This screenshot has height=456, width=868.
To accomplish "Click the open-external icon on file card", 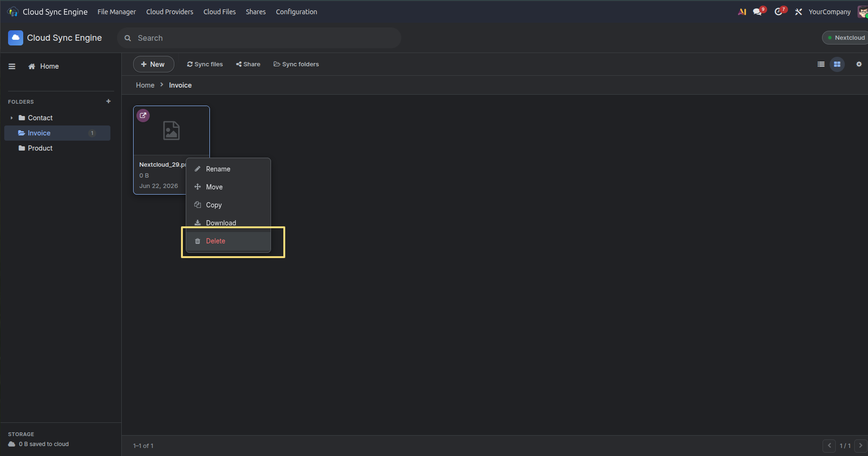I will (143, 116).
